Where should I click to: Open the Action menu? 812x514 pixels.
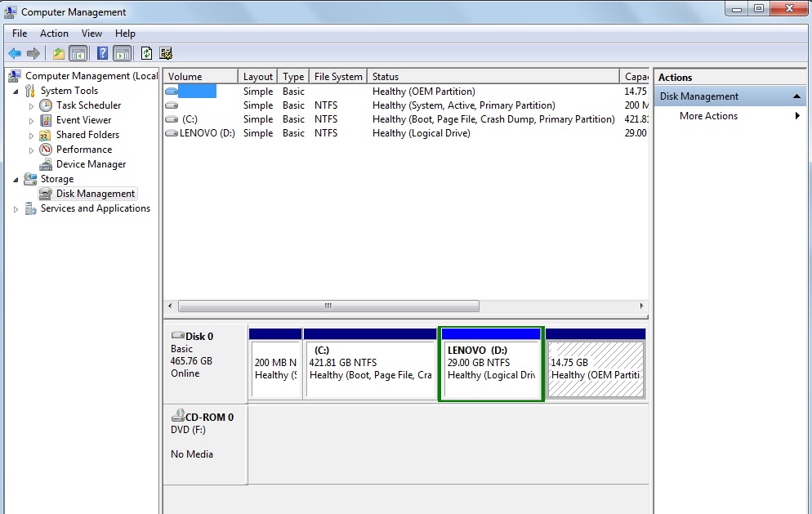[54, 34]
